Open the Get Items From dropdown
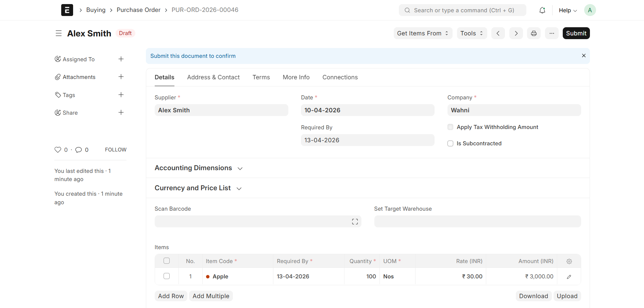The height and width of the screenshot is (308, 644). [423, 33]
